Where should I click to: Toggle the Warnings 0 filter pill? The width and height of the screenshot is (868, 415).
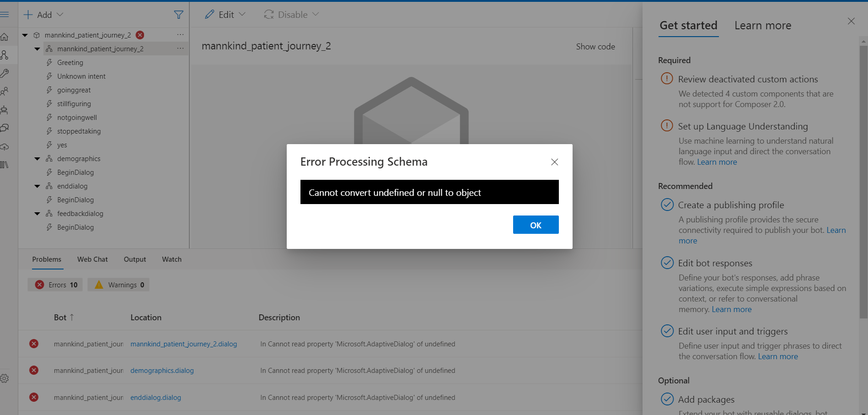click(118, 284)
